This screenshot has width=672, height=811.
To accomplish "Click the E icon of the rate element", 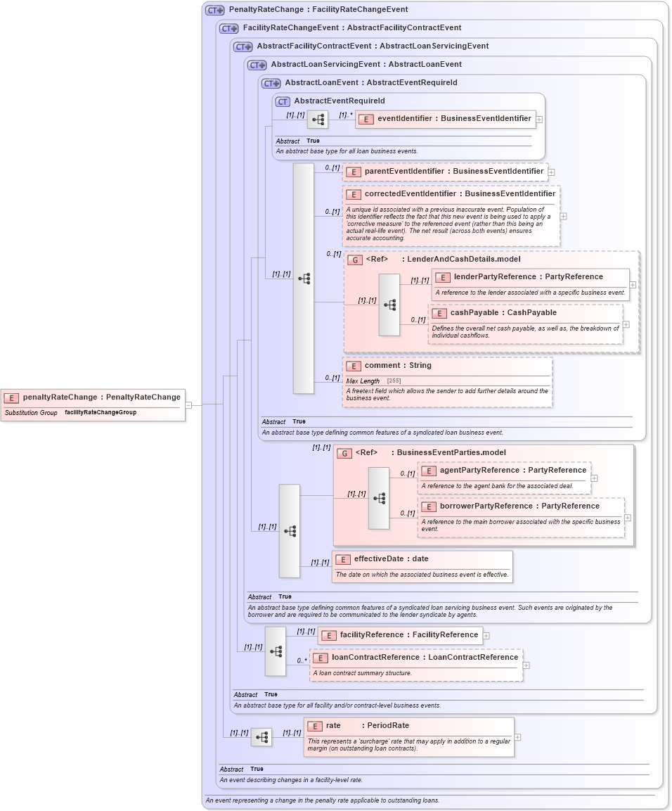I will 314,725.
